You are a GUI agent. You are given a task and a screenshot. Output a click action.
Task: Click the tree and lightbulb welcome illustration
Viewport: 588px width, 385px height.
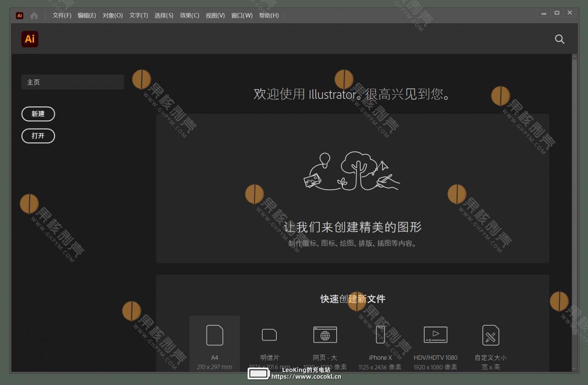352,171
